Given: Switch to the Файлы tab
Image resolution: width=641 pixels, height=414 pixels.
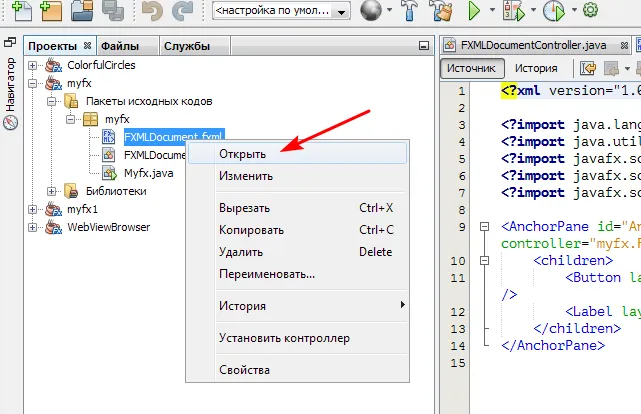Looking at the screenshot, I should (x=120, y=46).
